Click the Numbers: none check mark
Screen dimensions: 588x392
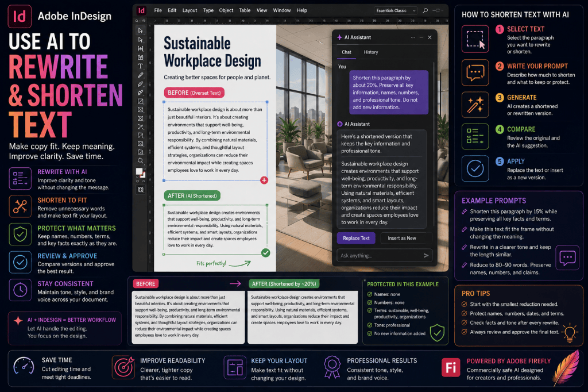(x=370, y=302)
